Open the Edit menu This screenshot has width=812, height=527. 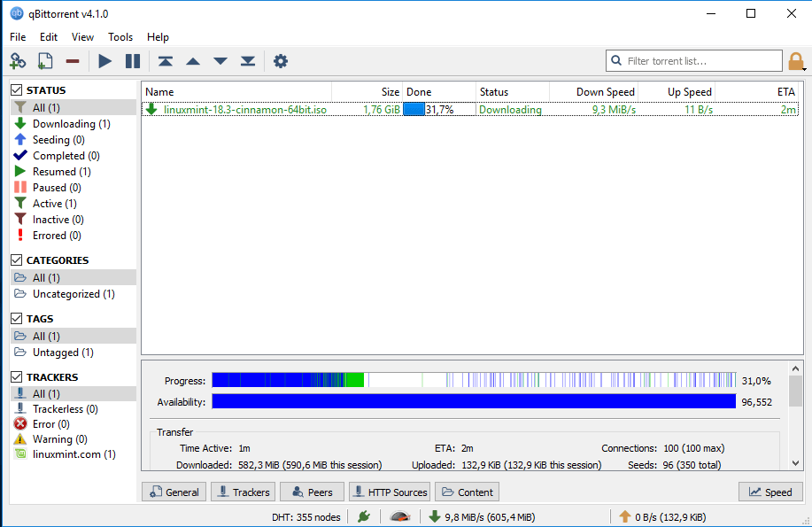point(49,37)
